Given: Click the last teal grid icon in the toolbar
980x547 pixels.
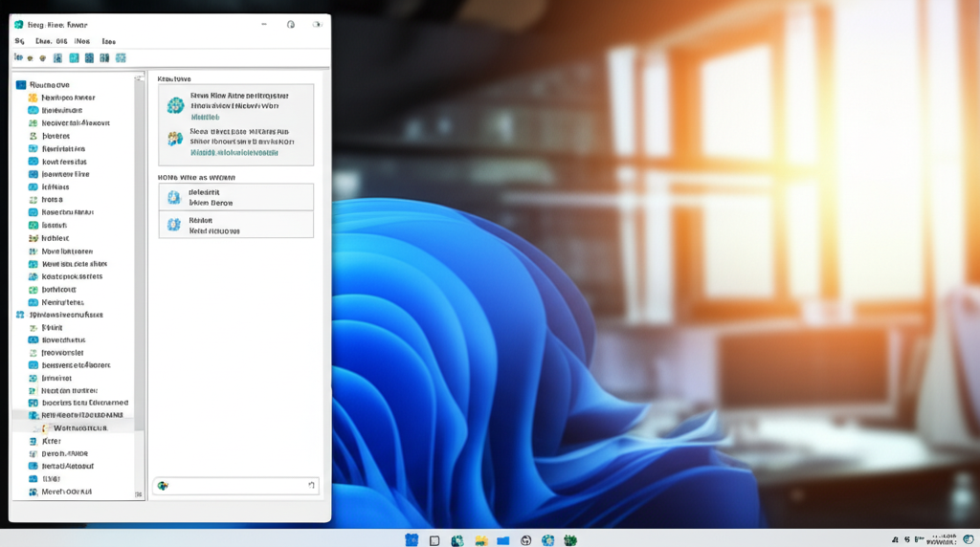Looking at the screenshot, I should 121,58.
